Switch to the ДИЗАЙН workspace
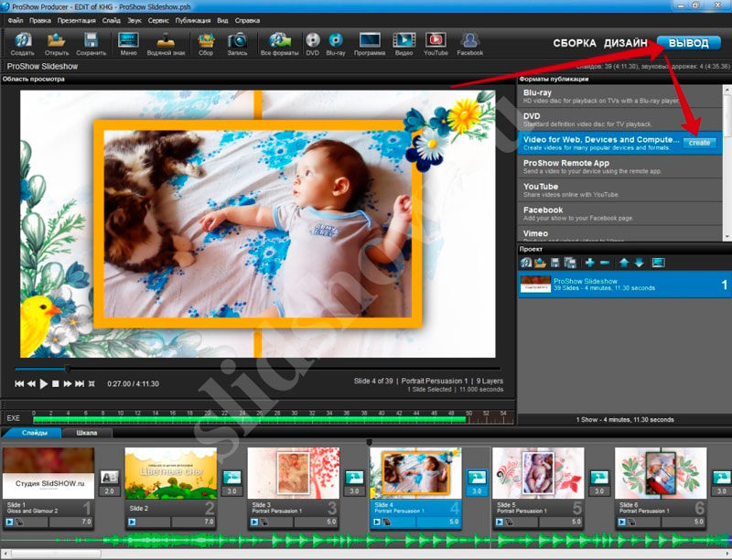The height and width of the screenshot is (560, 732). pyautogui.click(x=626, y=43)
